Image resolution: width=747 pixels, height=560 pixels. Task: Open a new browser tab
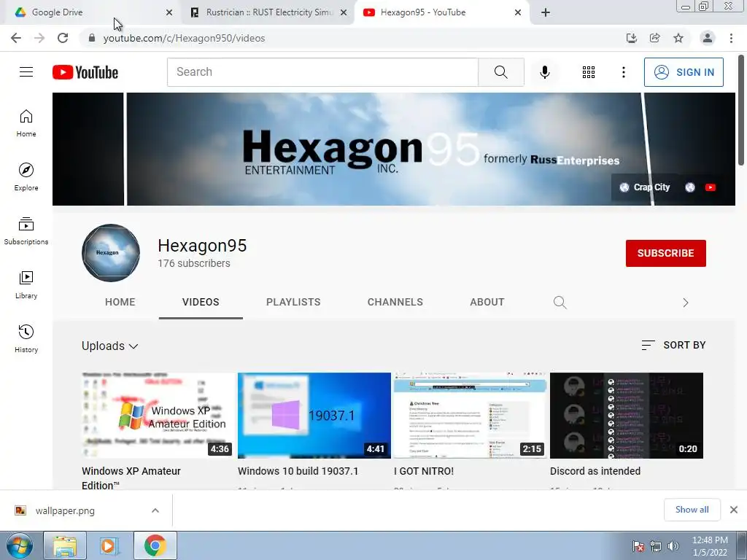pos(546,12)
